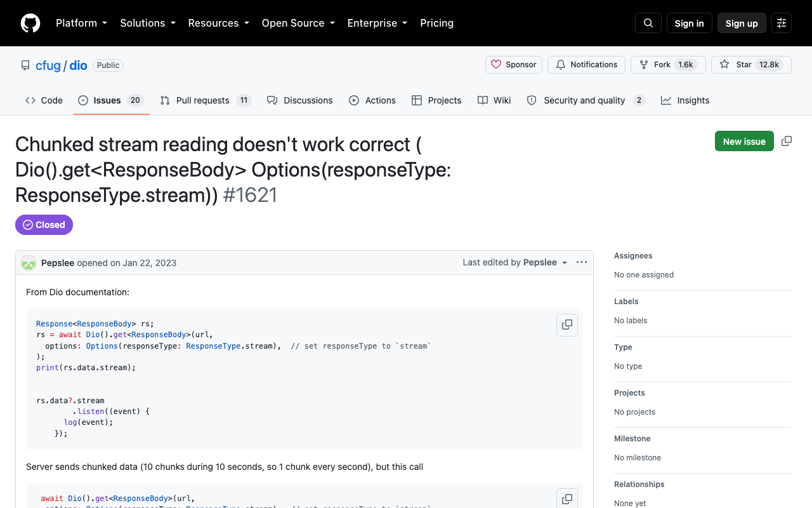Switch to the Code tab
This screenshot has height=508, width=812.
(x=44, y=100)
